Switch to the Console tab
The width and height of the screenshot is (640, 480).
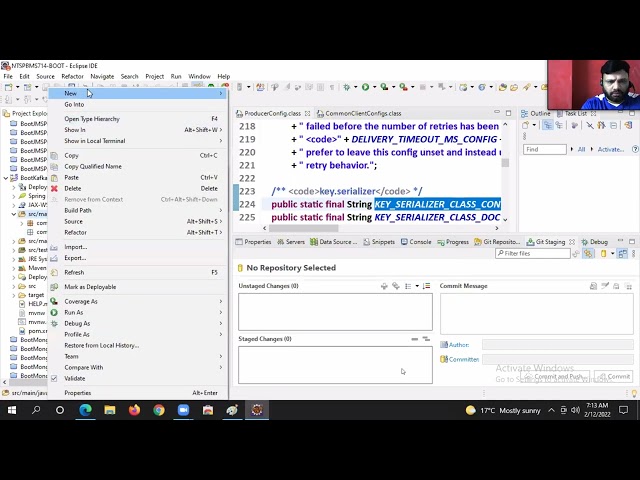(416, 242)
